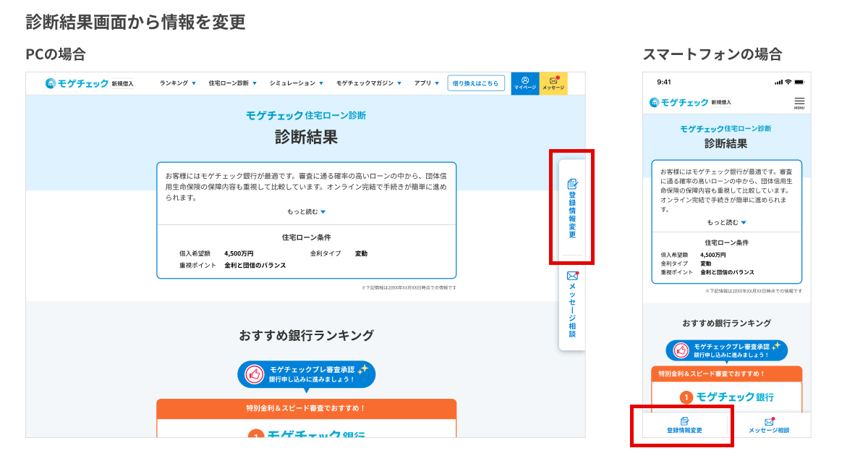
Task: Expand もっと読む in the smartphone result box
Action: point(726,222)
